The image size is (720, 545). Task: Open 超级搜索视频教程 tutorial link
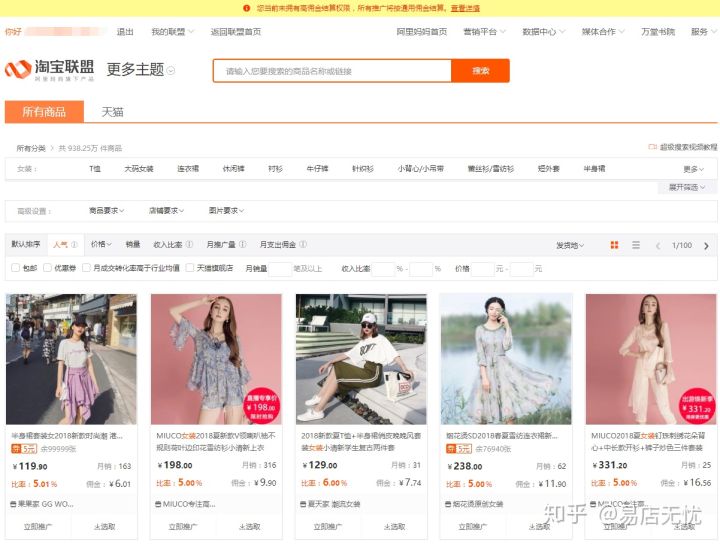point(688,147)
